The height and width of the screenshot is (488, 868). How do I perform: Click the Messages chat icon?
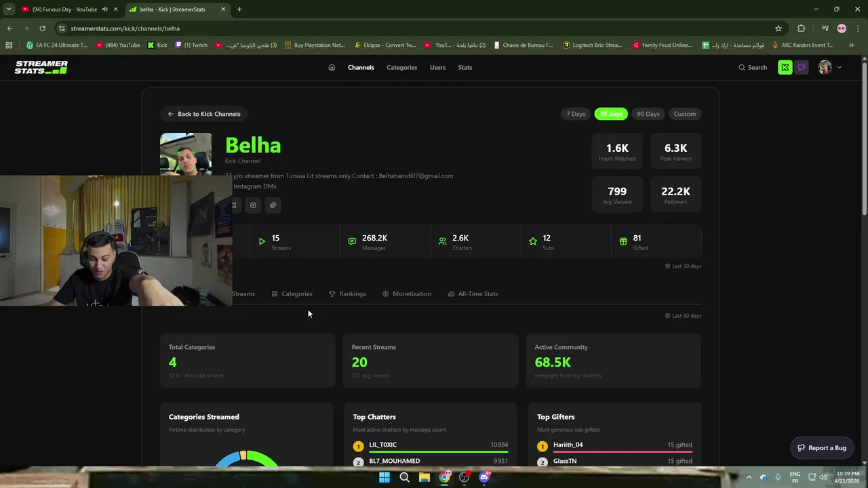click(352, 241)
